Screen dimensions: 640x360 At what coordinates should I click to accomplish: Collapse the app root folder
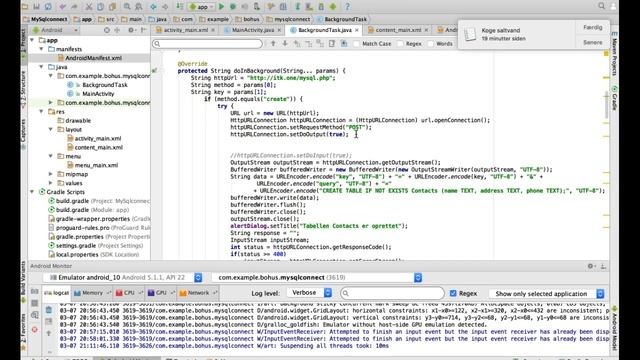click(32, 40)
